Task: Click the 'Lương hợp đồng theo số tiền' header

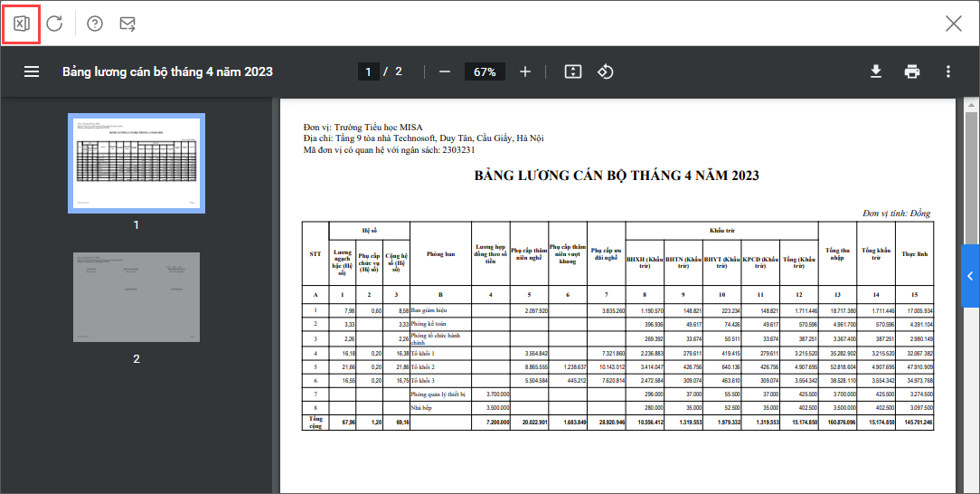Action: [x=491, y=254]
